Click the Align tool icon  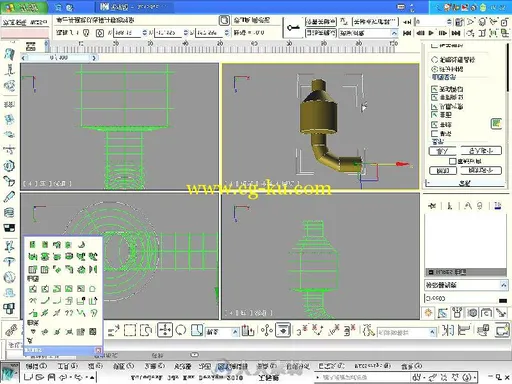coord(464,330)
